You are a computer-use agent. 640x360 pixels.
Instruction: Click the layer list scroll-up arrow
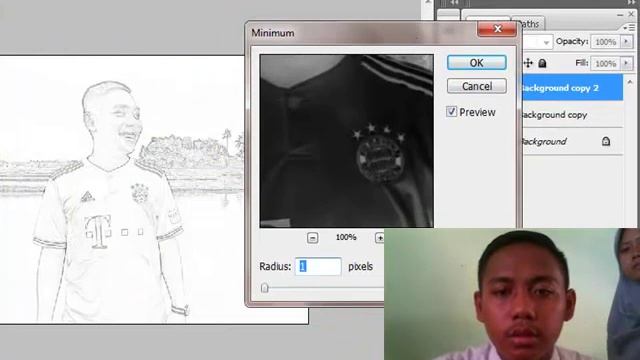click(630, 82)
